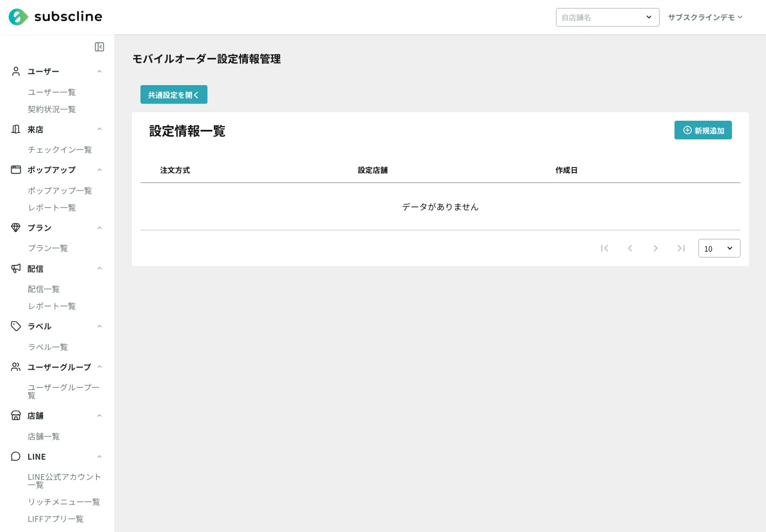Click the 来店 book icon

16,129
